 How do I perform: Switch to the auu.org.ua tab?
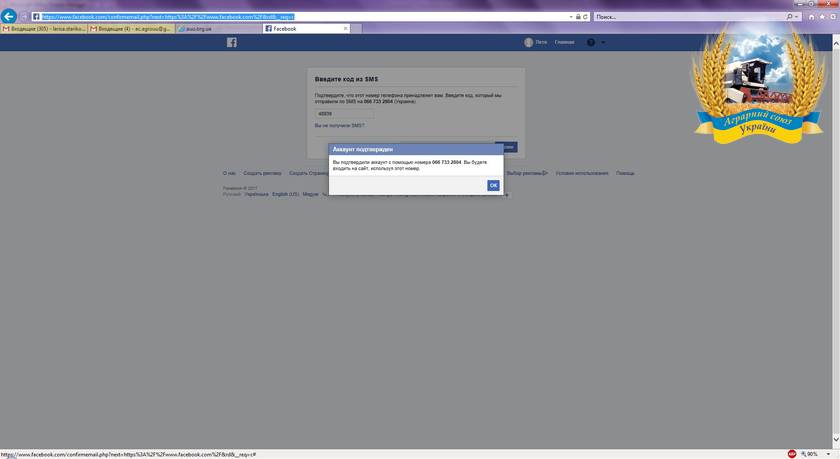(219, 28)
